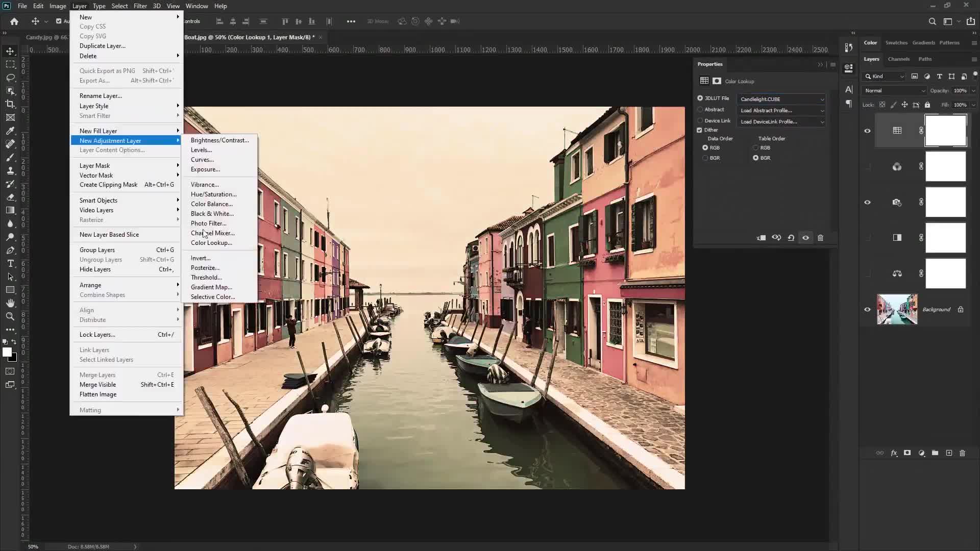Click Gradient Map menu entry

tap(211, 287)
